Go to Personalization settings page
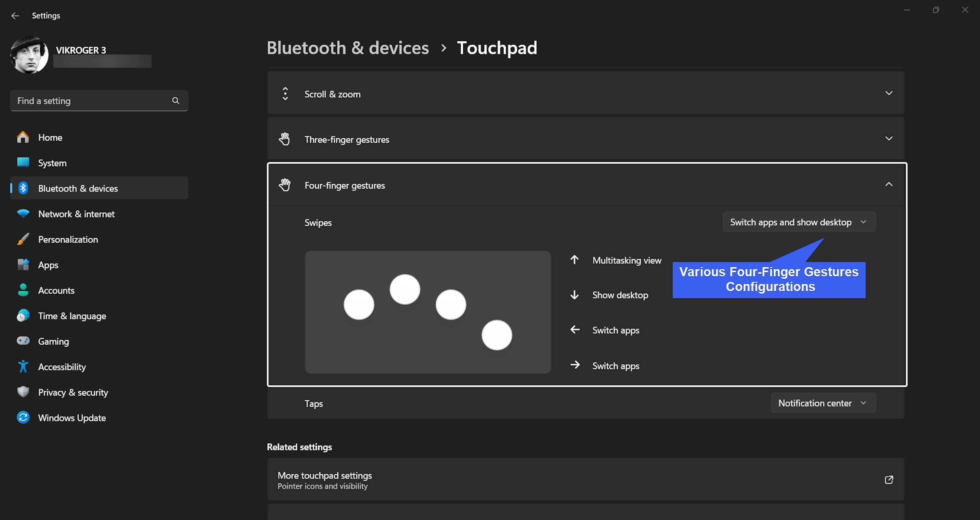The width and height of the screenshot is (980, 520). pyautogui.click(x=68, y=239)
